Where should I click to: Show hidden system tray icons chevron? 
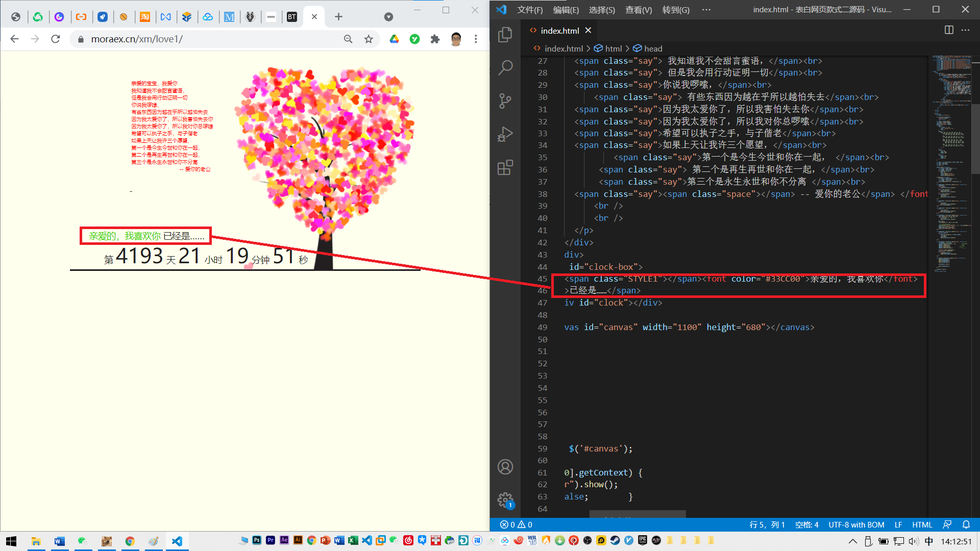tap(853, 541)
